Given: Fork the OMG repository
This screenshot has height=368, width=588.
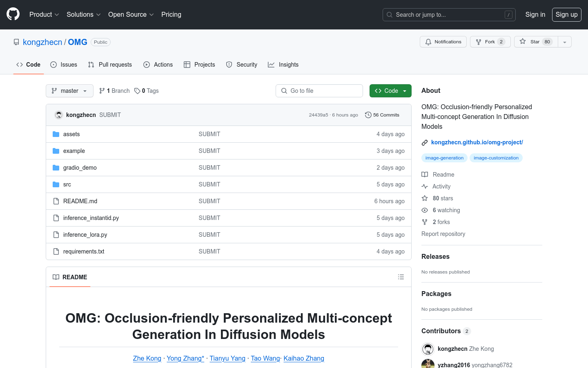Looking at the screenshot, I should [x=490, y=42].
